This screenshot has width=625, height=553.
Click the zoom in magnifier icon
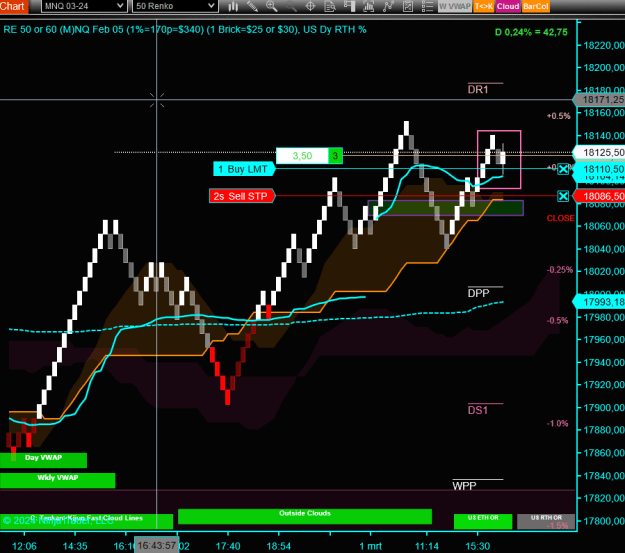pyautogui.click(x=271, y=6)
